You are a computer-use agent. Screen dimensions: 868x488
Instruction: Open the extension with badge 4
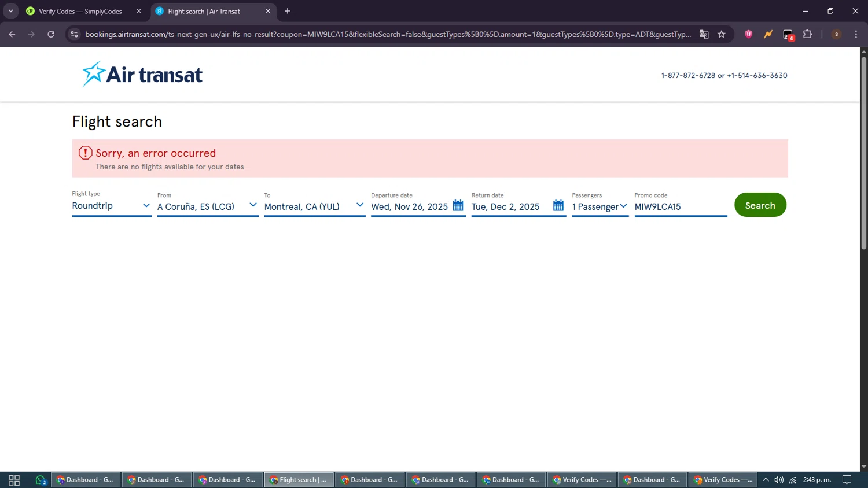coord(788,35)
